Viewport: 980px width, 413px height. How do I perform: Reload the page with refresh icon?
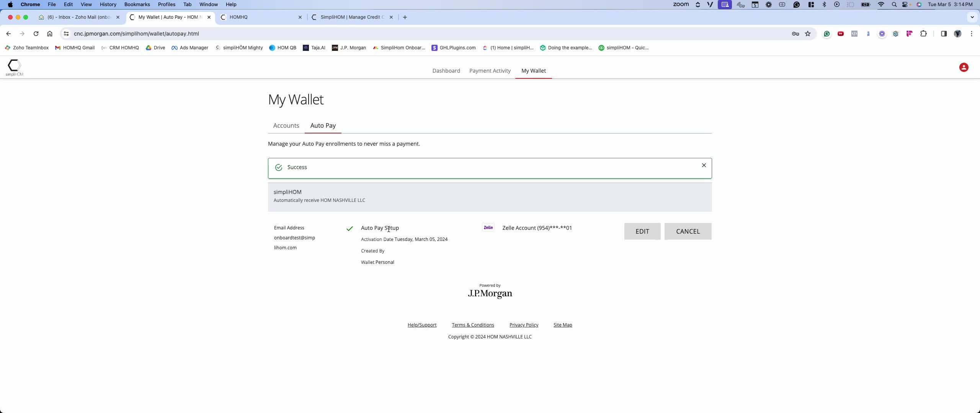pos(36,34)
